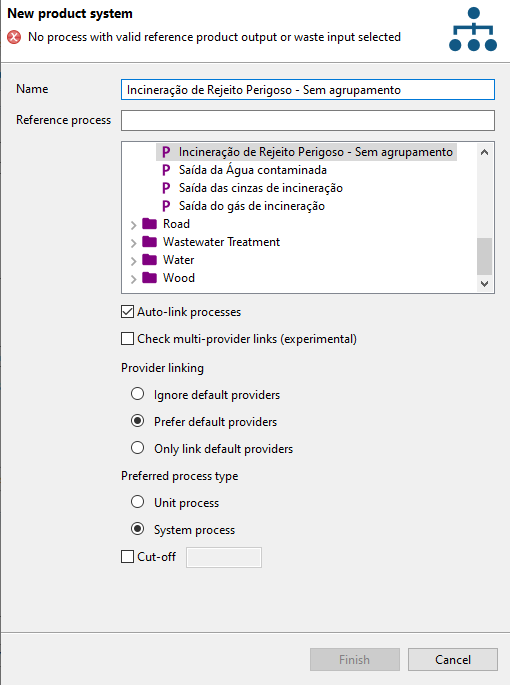Click the Finish button
510x685 pixels.
pos(355,659)
